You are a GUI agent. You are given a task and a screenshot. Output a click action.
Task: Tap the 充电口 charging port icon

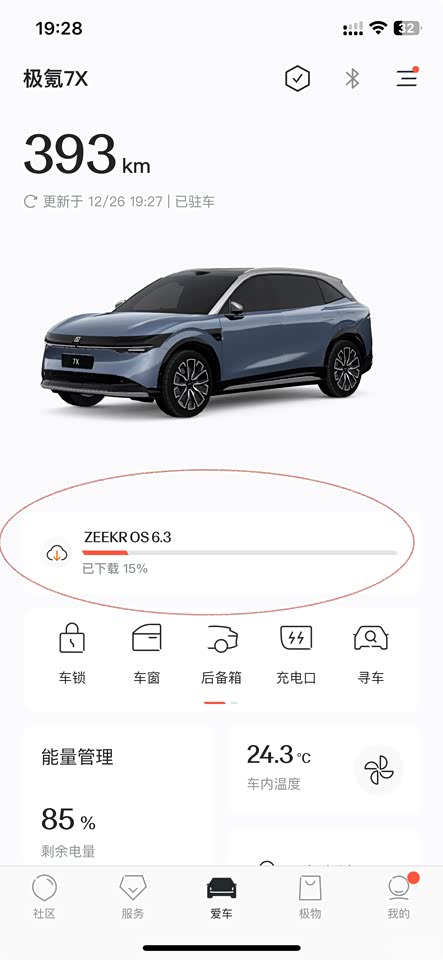click(x=296, y=639)
